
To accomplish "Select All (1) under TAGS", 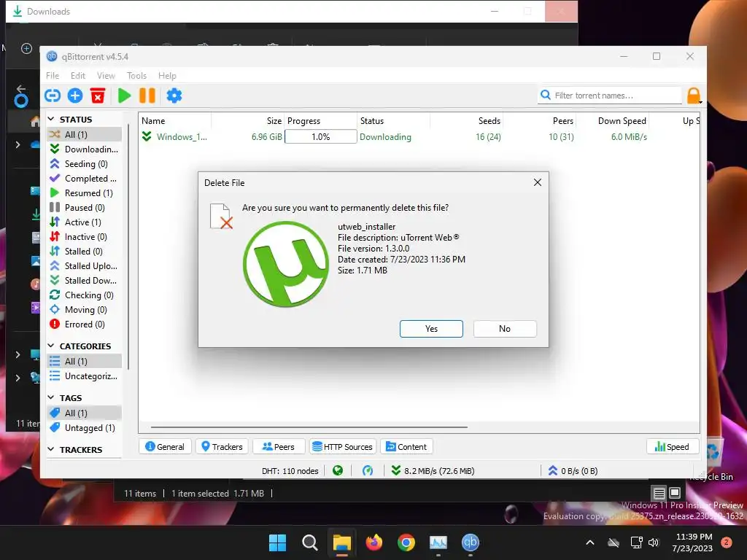I will [85, 413].
